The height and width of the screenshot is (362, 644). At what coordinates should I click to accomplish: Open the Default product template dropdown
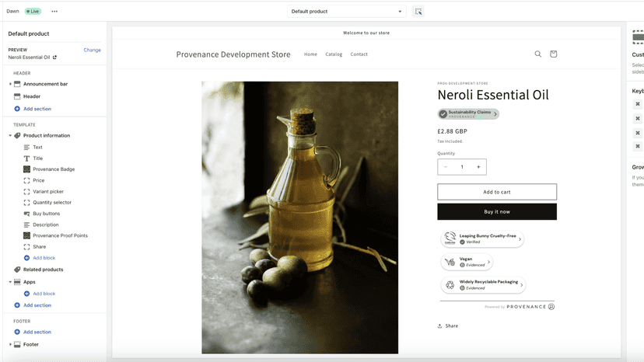347,12
